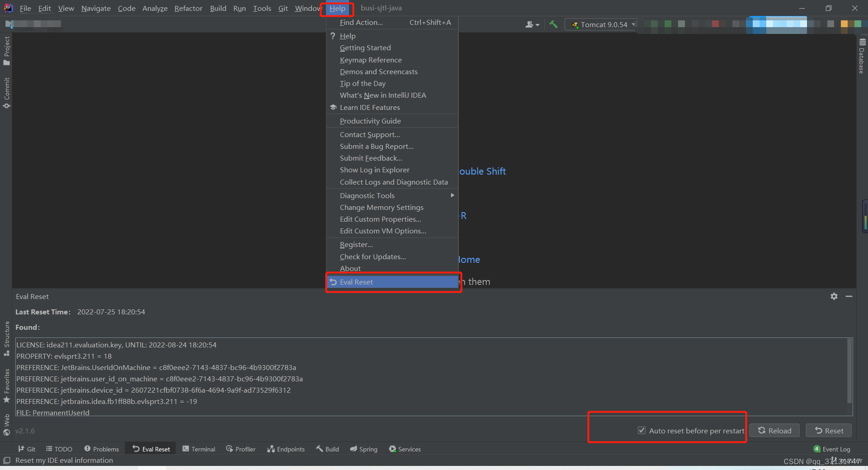Open Keymap Reference menu item

coord(392,60)
